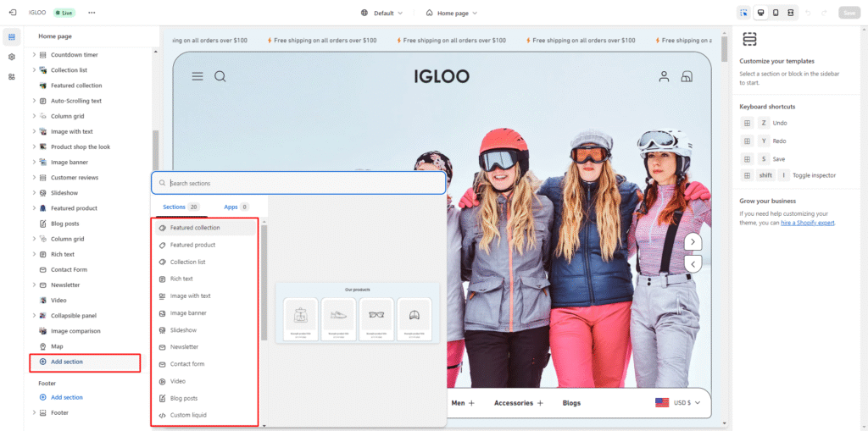Open the app embeds icon in left rail
The height and width of the screenshot is (431, 868).
12,76
